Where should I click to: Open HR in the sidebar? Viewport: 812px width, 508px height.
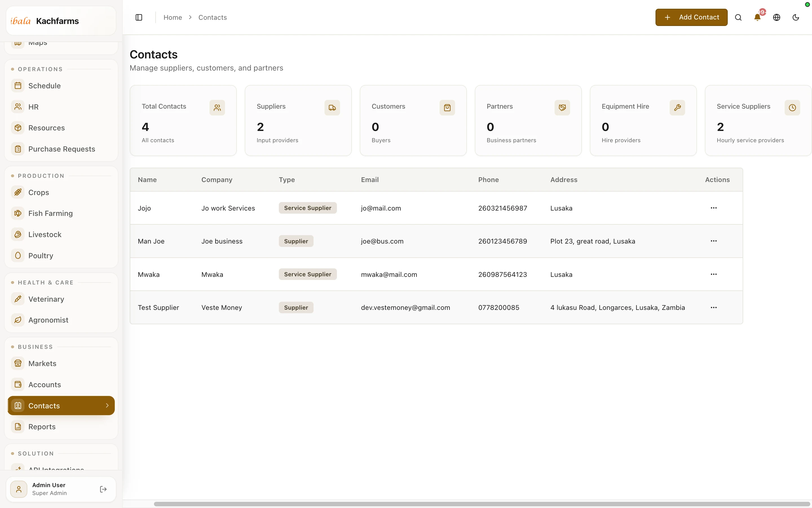(61, 107)
